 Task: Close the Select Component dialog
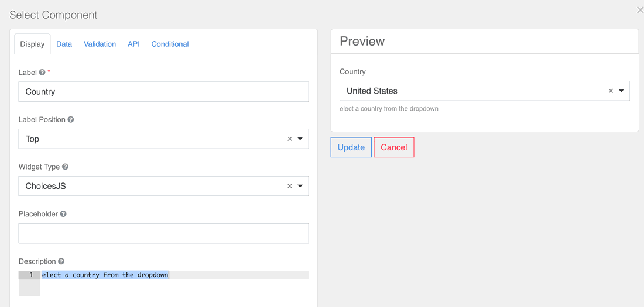[639, 10]
